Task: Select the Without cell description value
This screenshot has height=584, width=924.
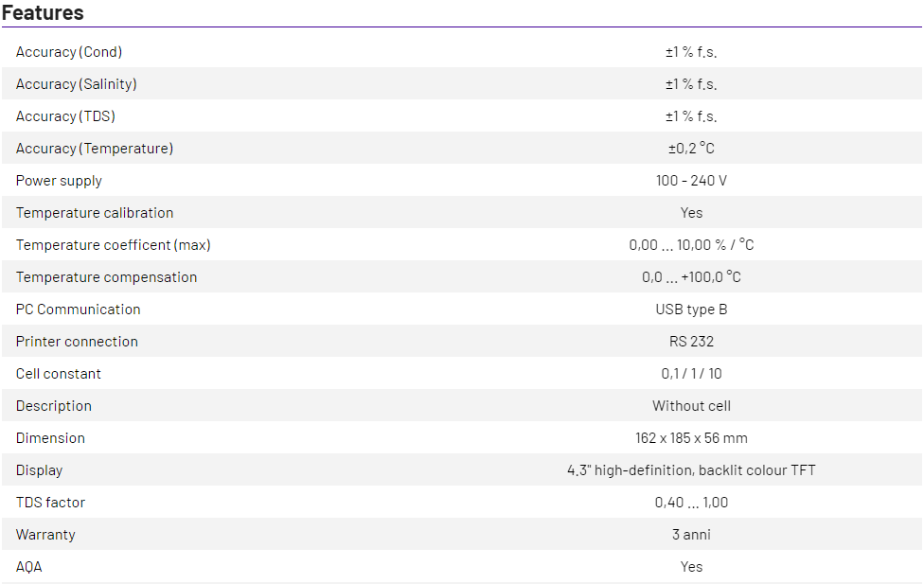Action: [x=691, y=406]
